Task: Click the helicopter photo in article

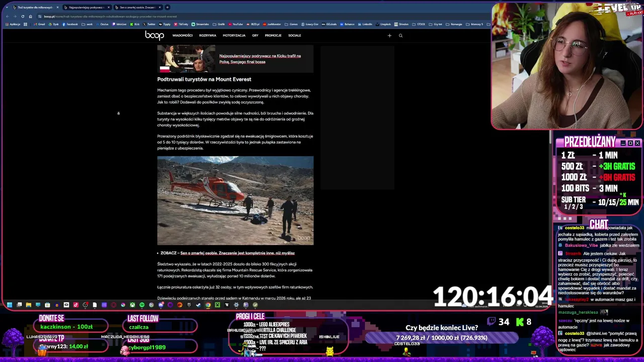Action: (x=235, y=201)
